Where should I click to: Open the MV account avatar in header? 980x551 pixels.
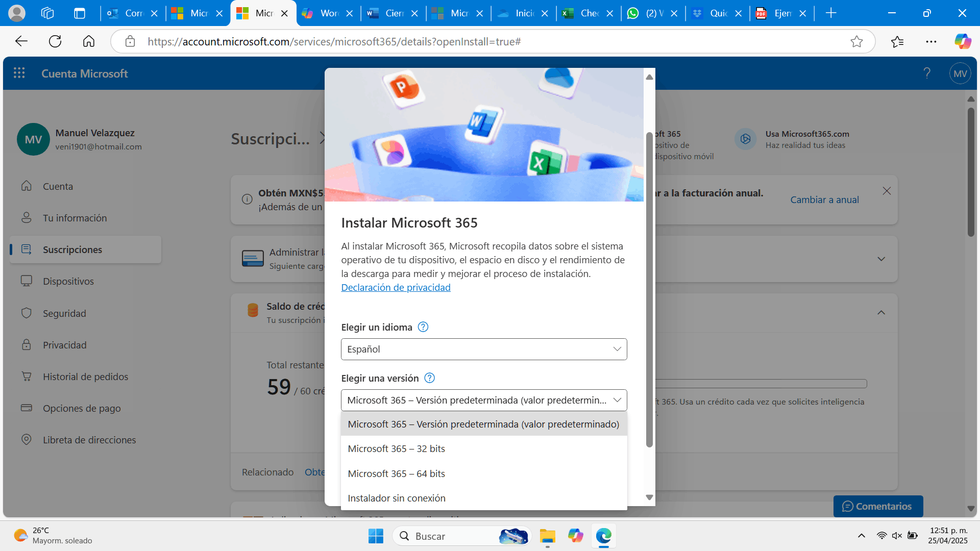click(x=960, y=73)
